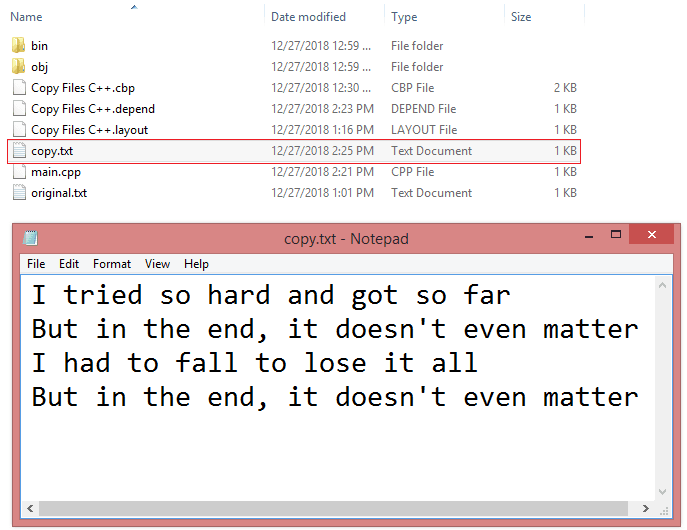Select the original.txt document icon
The height and width of the screenshot is (530, 687).
(x=19, y=193)
